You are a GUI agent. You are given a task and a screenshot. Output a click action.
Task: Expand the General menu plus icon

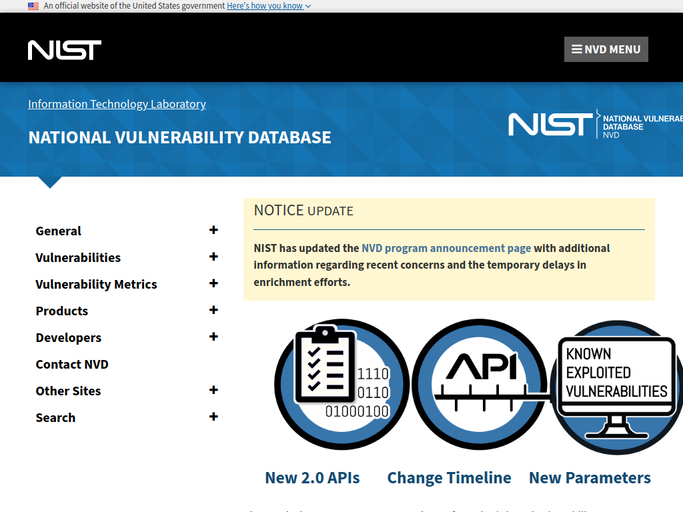point(213,230)
